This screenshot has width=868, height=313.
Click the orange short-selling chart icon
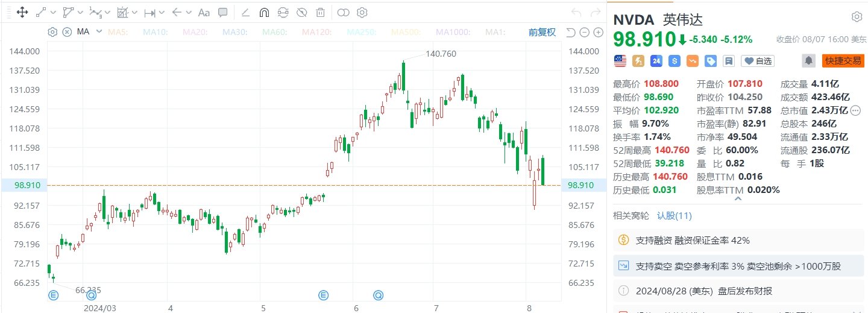click(x=693, y=60)
